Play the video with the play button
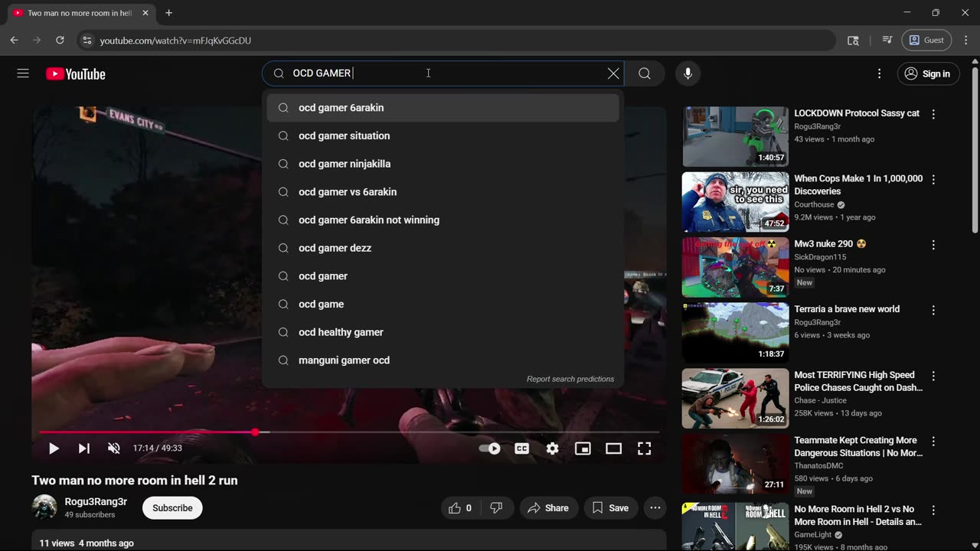This screenshot has width=980, height=551. click(54, 448)
